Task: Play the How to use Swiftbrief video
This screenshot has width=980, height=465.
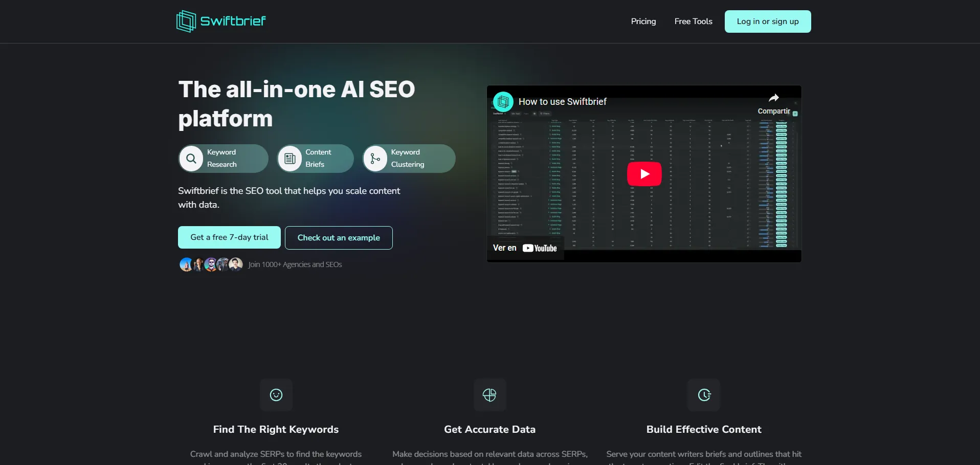Action: (644, 174)
